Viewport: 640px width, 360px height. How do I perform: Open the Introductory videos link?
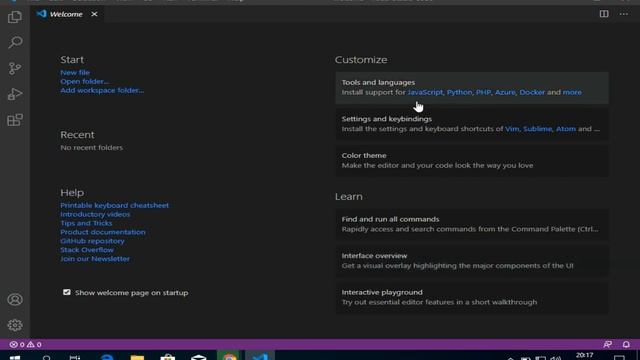pyautogui.click(x=95, y=214)
